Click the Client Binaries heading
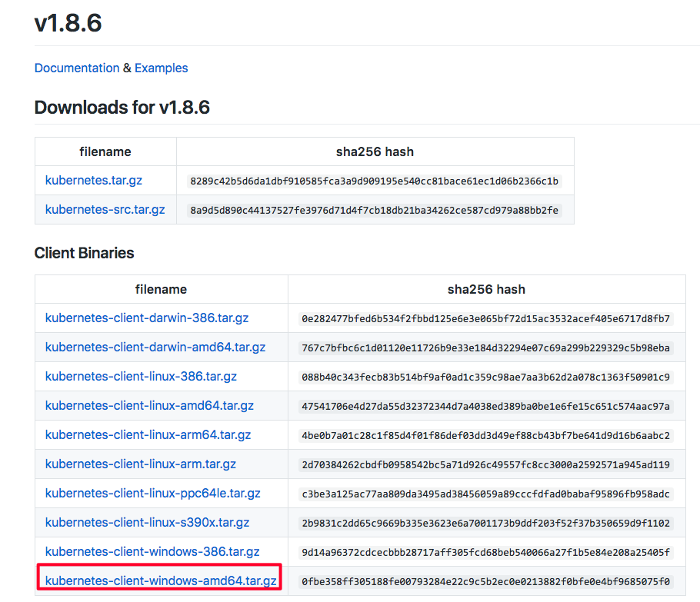The height and width of the screenshot is (602, 700). pos(84,253)
